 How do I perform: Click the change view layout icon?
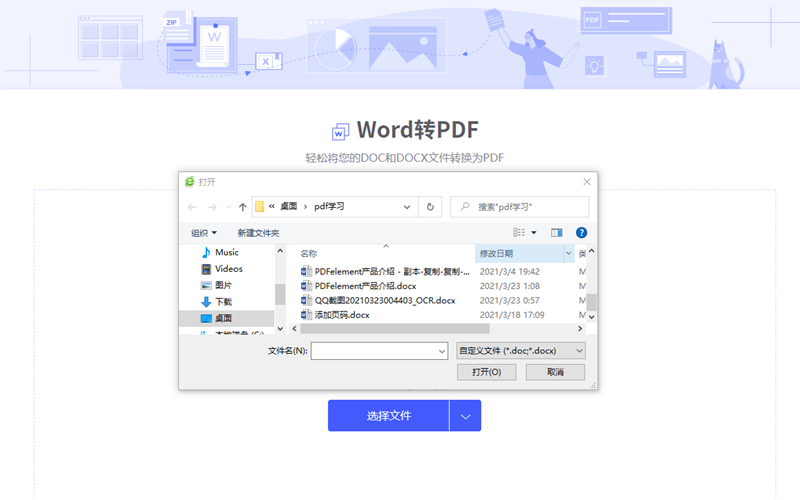[519, 233]
